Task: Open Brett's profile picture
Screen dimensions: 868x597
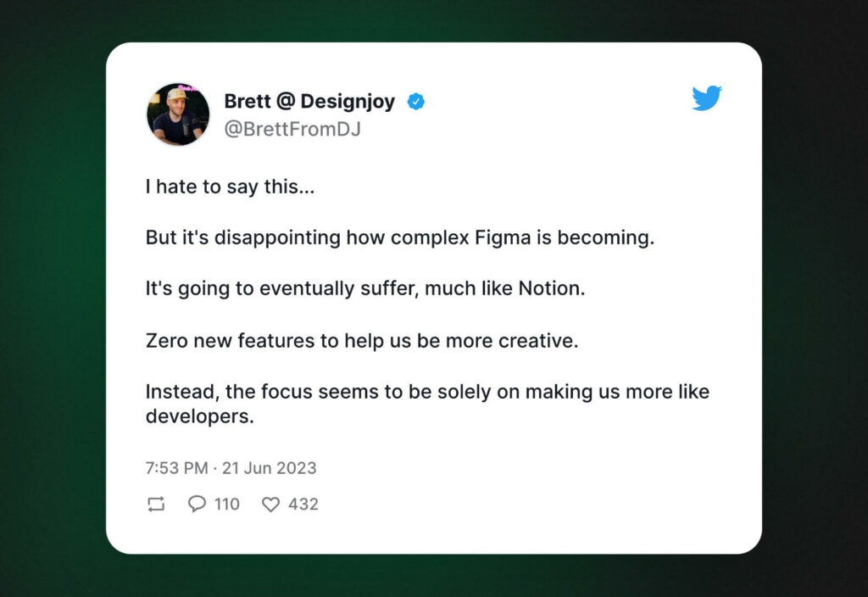Action: pos(178,114)
